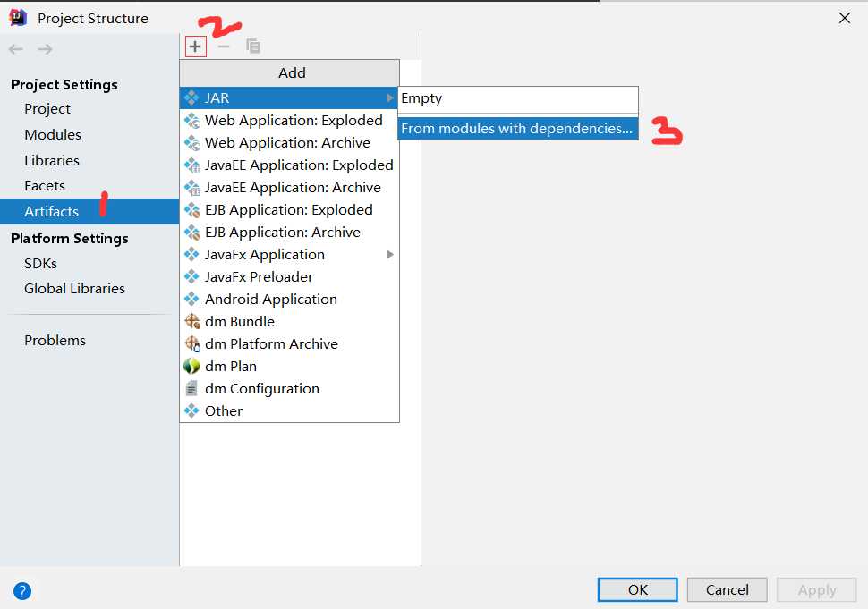The height and width of the screenshot is (609, 868).
Task: Go back with the left arrow
Action: 16,49
